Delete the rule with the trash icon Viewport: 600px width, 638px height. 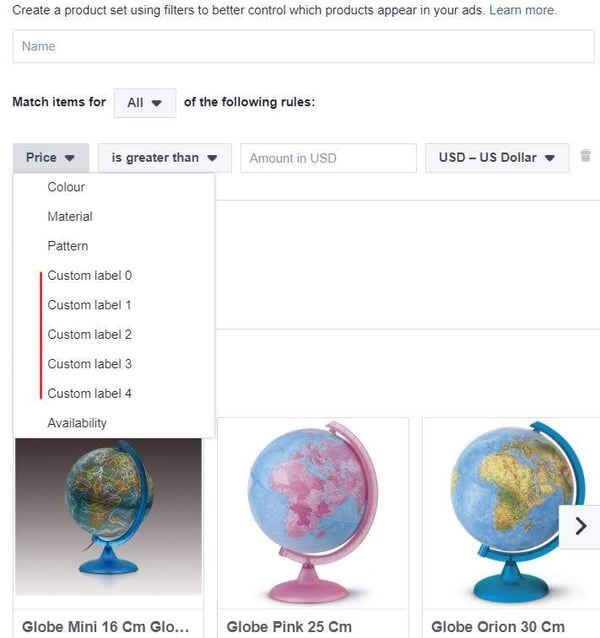(585, 156)
